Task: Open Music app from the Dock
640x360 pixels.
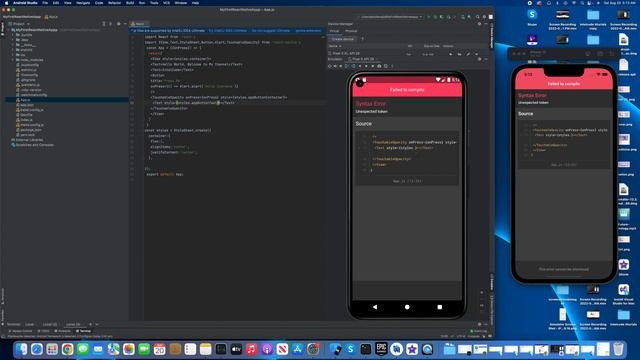Action: pyautogui.click(x=251, y=349)
